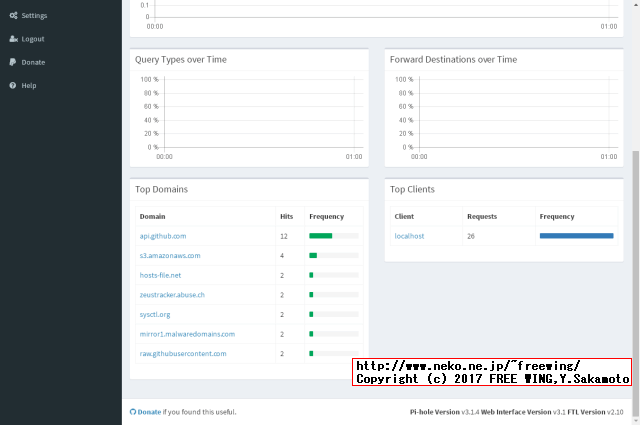Open mirror1.malwaredomains.com link
Image resolution: width=640 pixels, height=425 pixels.
(x=187, y=334)
